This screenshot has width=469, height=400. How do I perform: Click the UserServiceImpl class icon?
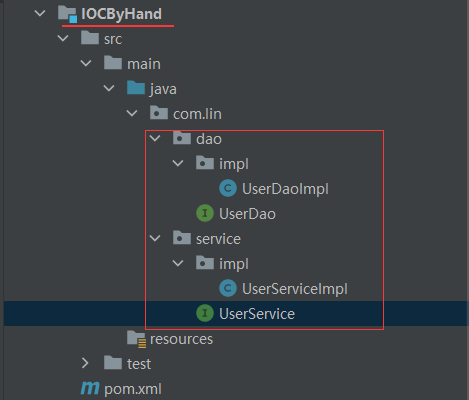(228, 288)
